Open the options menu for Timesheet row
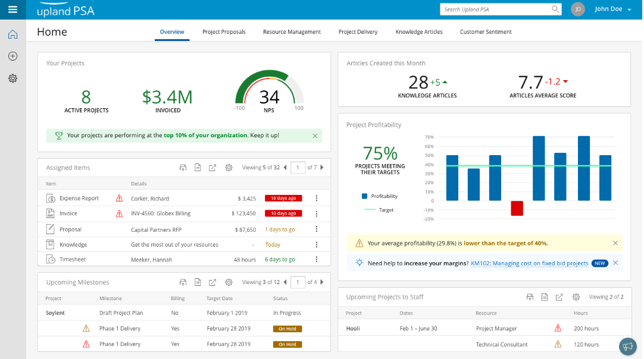 [x=317, y=260]
